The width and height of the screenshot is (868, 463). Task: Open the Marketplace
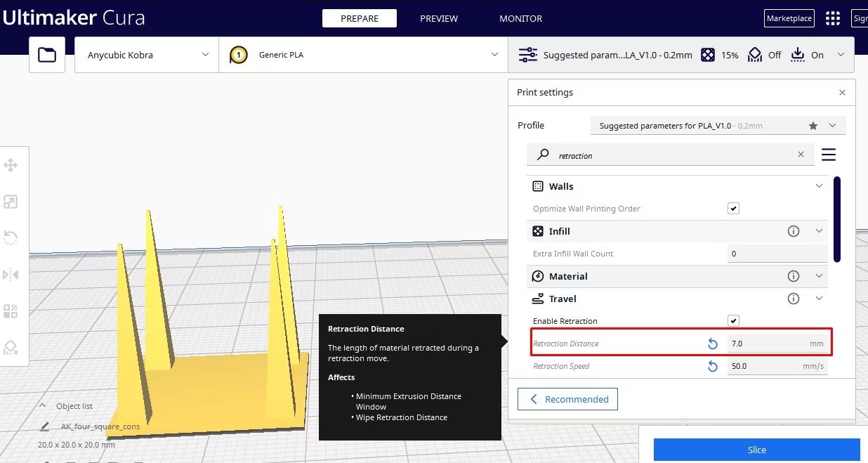[789, 18]
